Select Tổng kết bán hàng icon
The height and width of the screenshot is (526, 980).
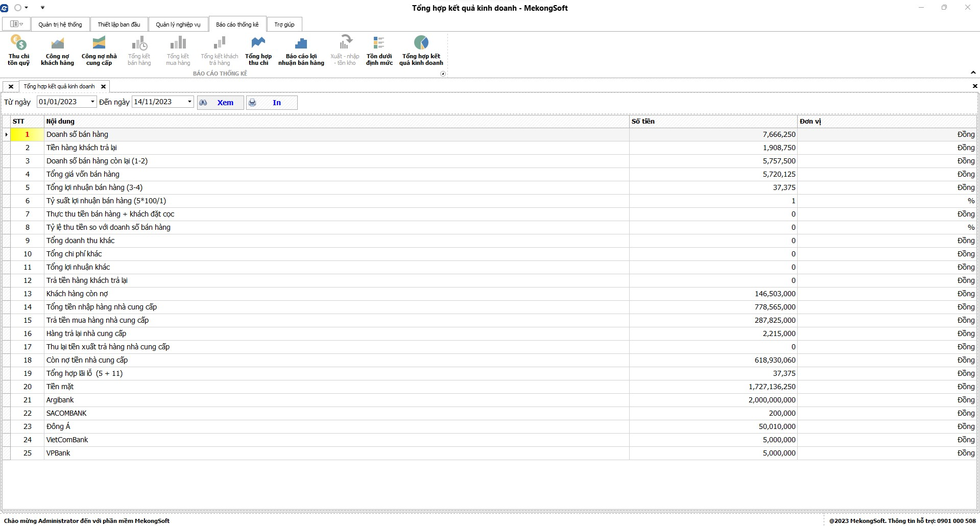[x=139, y=51]
